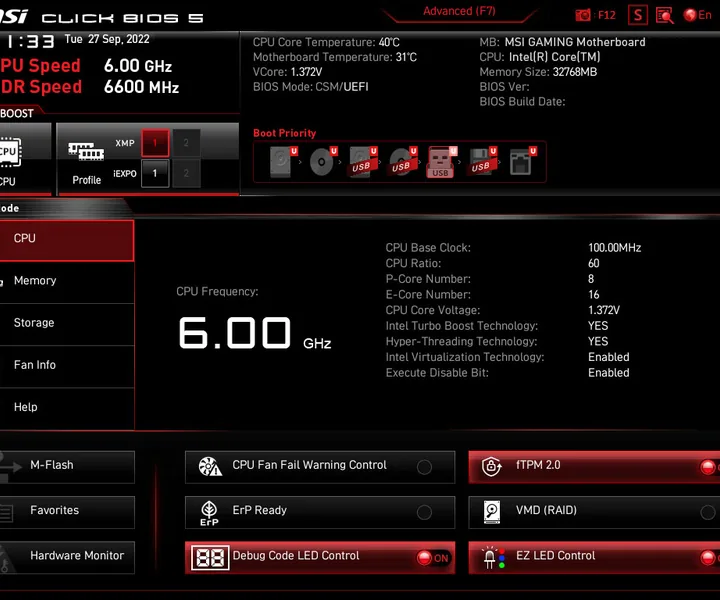Enable XMP profile 2
The width and height of the screenshot is (720, 600).
[186, 143]
